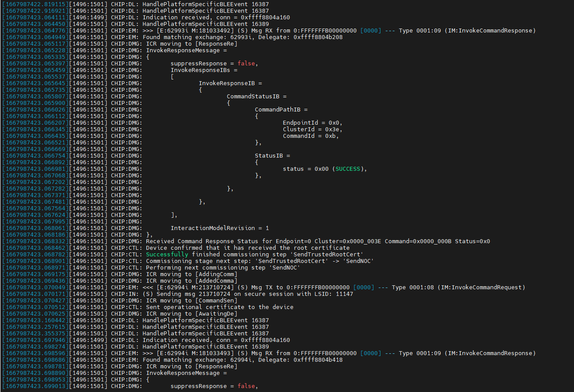Select the HandlePlatformSpecificBLEEvent 16387 text at 1667987422.916921

[x=206, y=11]
